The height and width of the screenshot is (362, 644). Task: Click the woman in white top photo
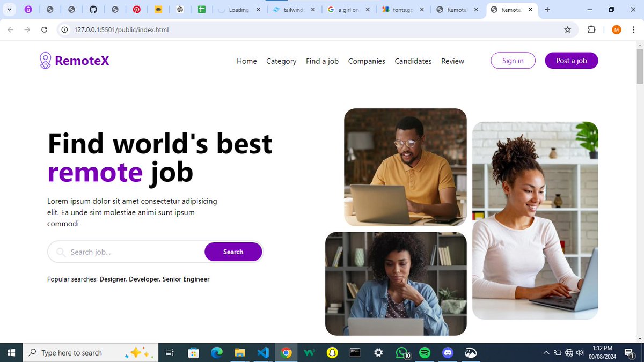click(x=535, y=220)
